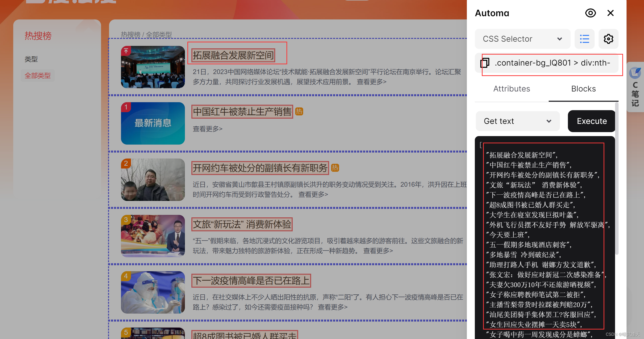The width and height of the screenshot is (644, 339).
Task: Open the C笔记 side floating widget
Action: click(635, 87)
